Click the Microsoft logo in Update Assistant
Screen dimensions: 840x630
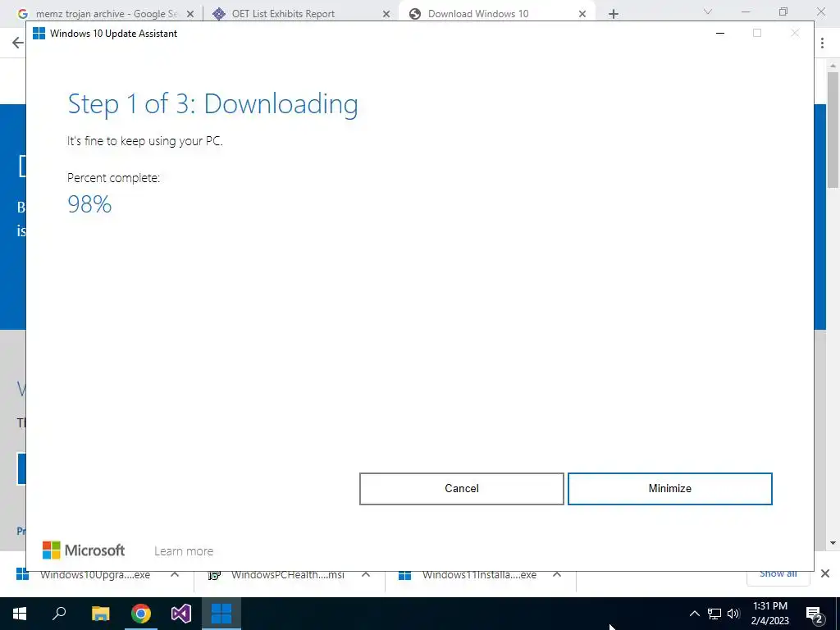coord(84,550)
